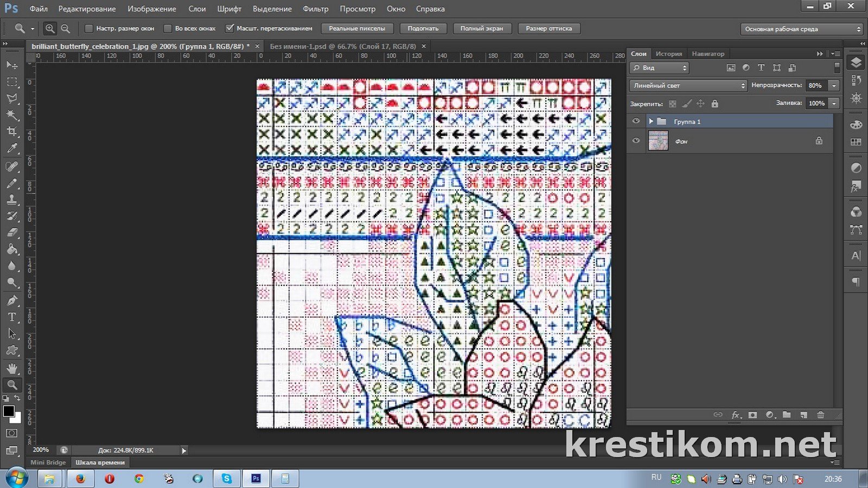Open the Основная рабочая среда workspace dropdown
Screen dimensions: 868x488
coord(802,29)
